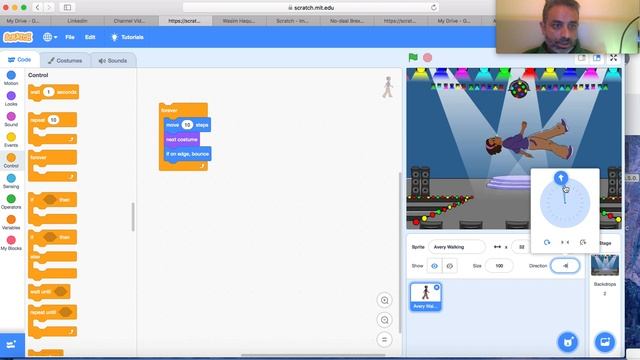This screenshot has width=640, height=360.
Task: Enter full screen stage mode
Action: click(x=613, y=58)
